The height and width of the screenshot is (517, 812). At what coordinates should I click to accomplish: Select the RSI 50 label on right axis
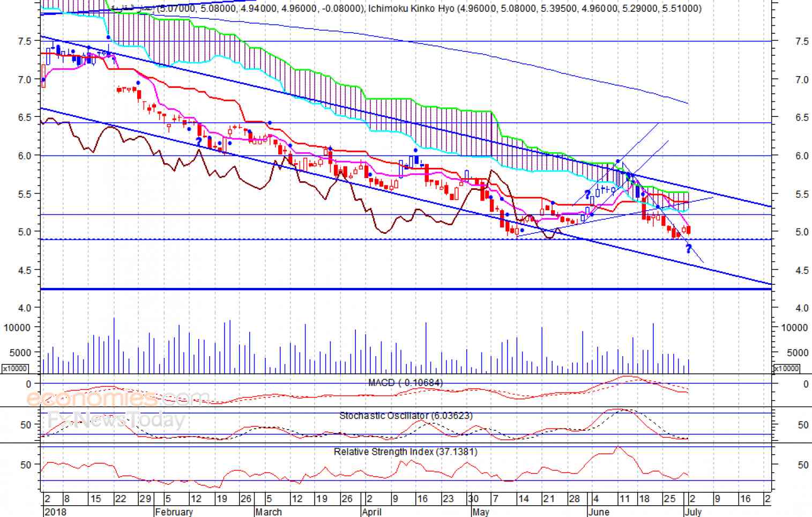point(803,465)
